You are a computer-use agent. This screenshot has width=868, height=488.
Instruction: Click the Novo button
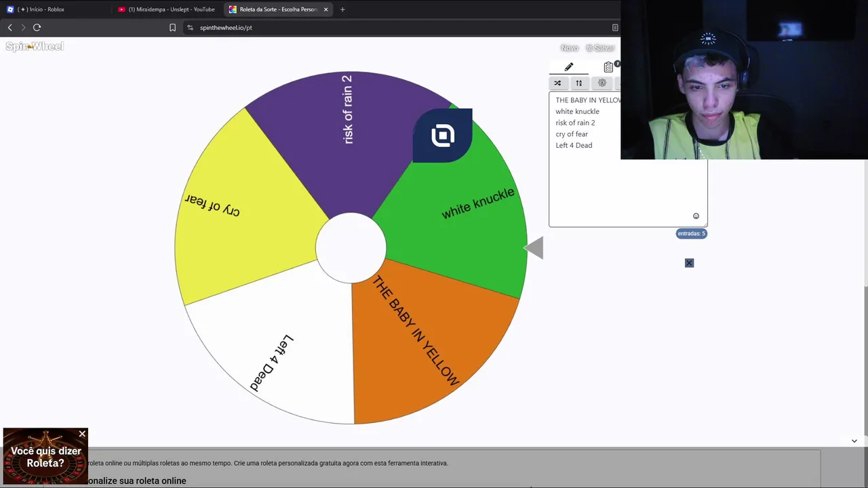click(570, 48)
